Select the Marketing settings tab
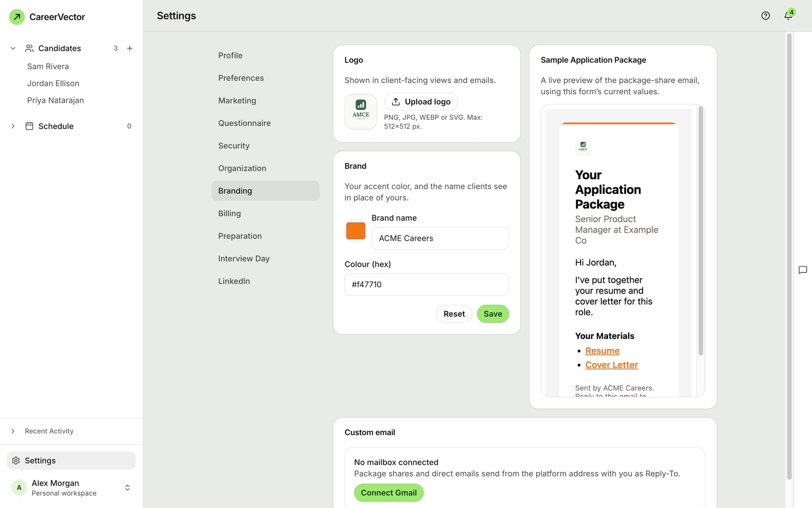Screen dimensions: 812x508 pos(266,100)
